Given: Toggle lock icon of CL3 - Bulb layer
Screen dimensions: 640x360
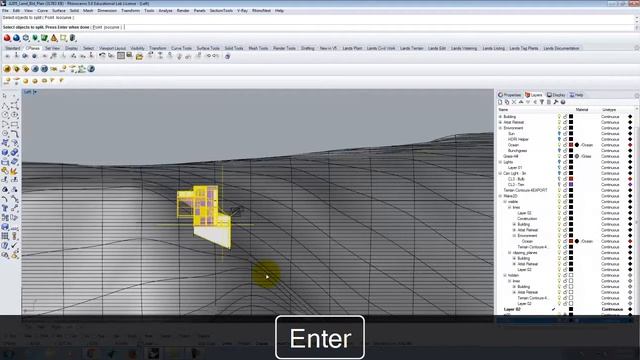Looking at the screenshot, I should (x=565, y=179).
